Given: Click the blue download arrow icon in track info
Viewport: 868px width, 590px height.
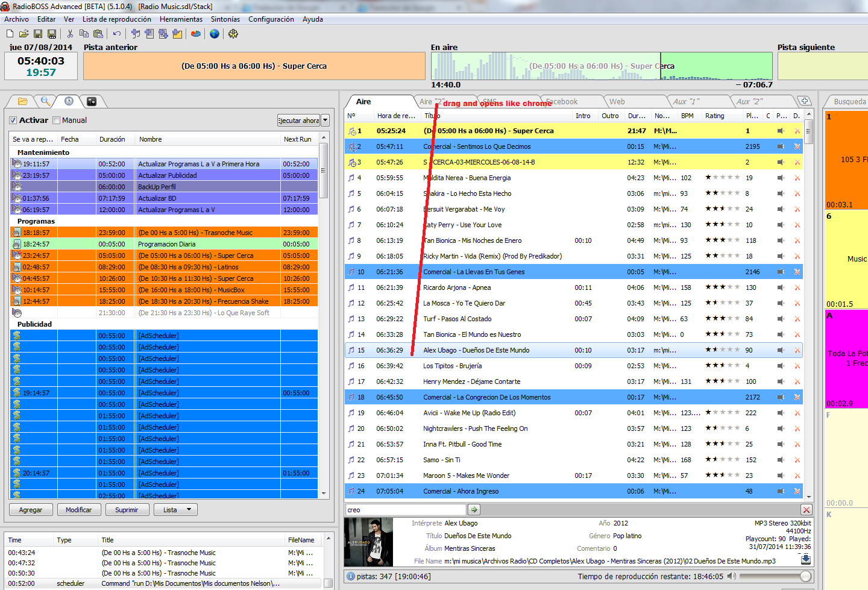Looking at the screenshot, I should coord(806,559).
